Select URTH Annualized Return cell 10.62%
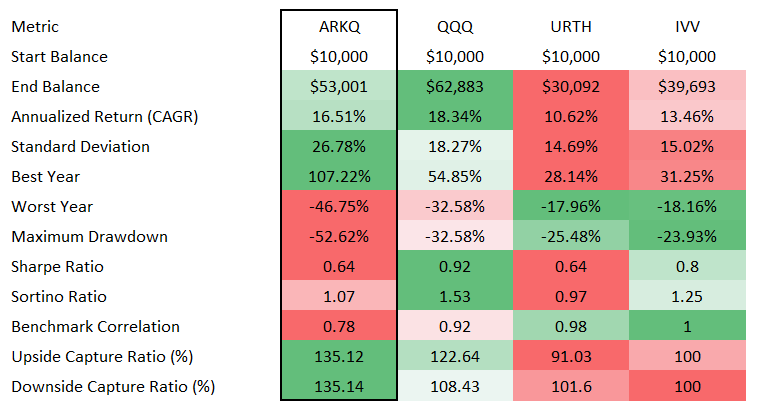The width and height of the screenshot is (758, 409). point(571,115)
